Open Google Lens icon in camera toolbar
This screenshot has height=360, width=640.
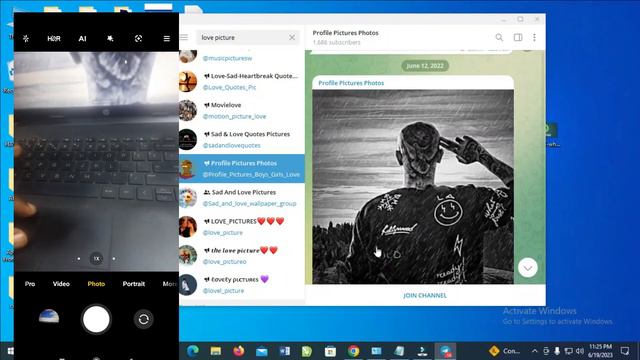tap(138, 38)
